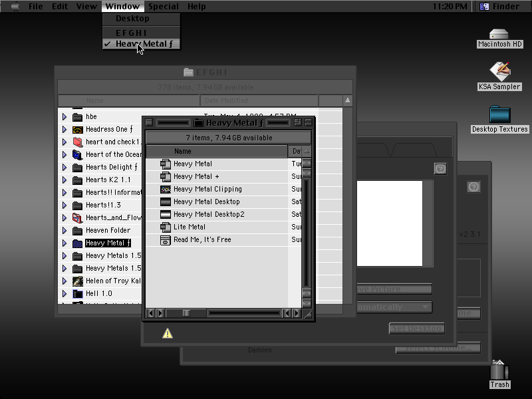Click the Helen of Troy Kal folder icon
Screen dimensions: 532x399
tap(78, 281)
